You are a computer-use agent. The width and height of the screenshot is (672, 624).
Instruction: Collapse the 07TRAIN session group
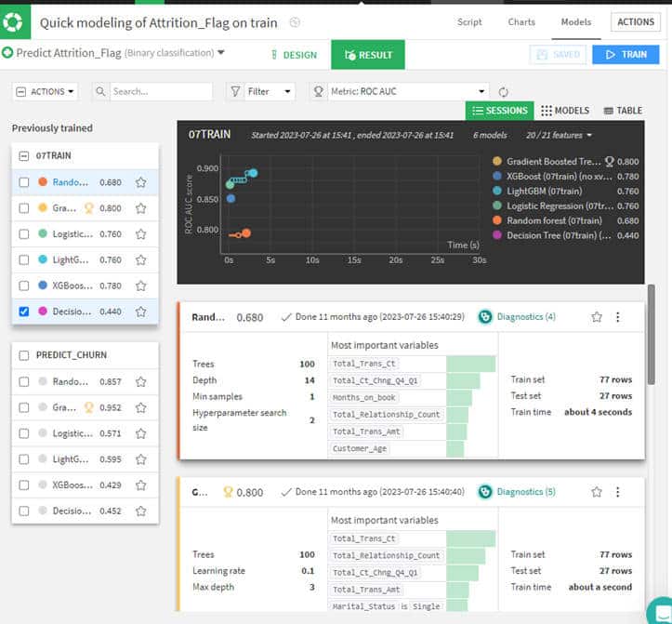pyautogui.click(x=24, y=155)
